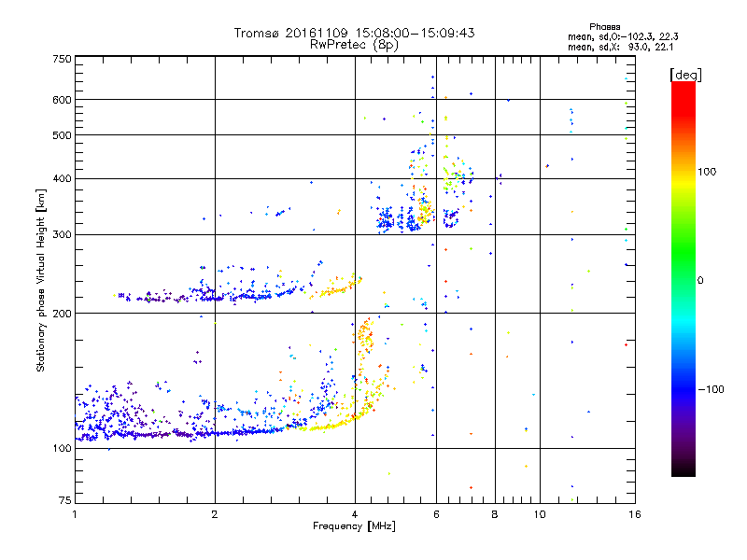Click the colorbar tick label '100'

coord(707,172)
